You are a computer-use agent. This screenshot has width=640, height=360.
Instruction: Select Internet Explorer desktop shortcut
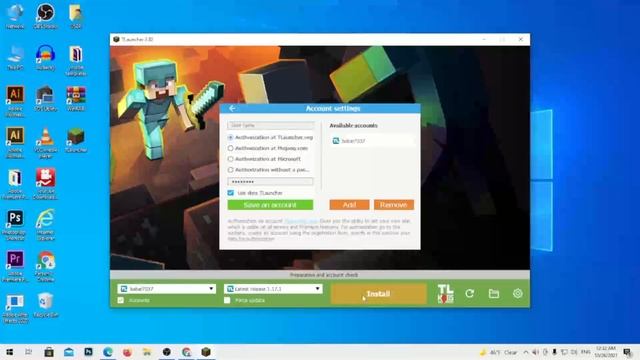click(x=45, y=226)
